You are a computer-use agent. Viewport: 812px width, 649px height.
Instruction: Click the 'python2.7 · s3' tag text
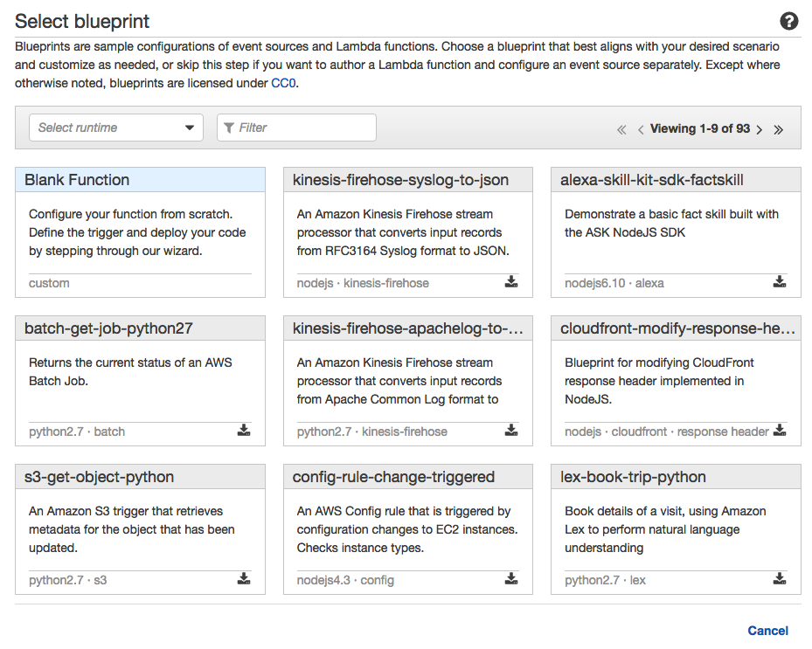click(68, 580)
